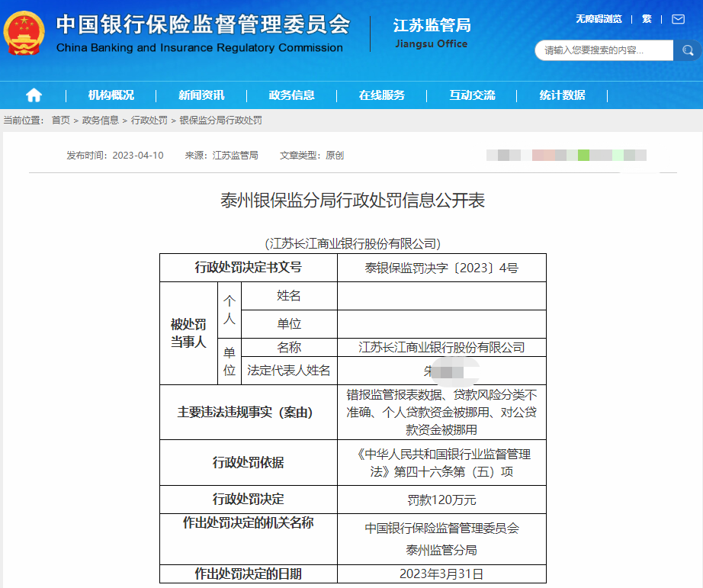Focus the search input field
Screen dimensions: 703x588
click(x=605, y=50)
